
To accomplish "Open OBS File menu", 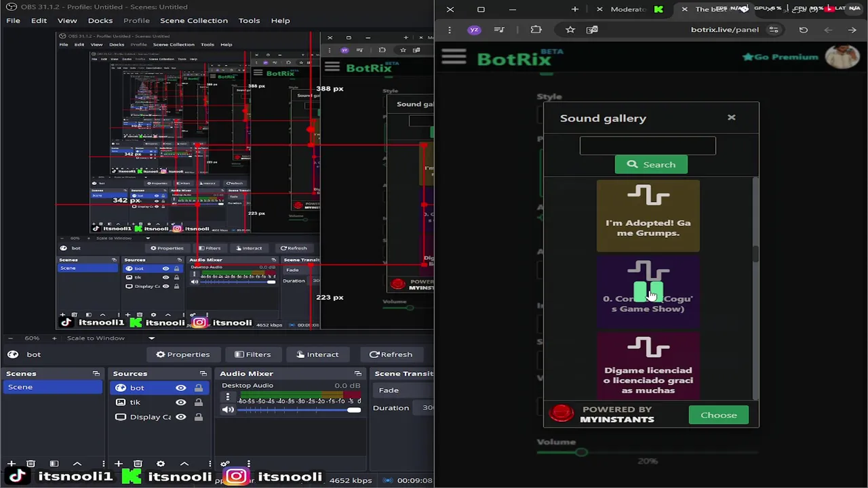I will click(13, 20).
